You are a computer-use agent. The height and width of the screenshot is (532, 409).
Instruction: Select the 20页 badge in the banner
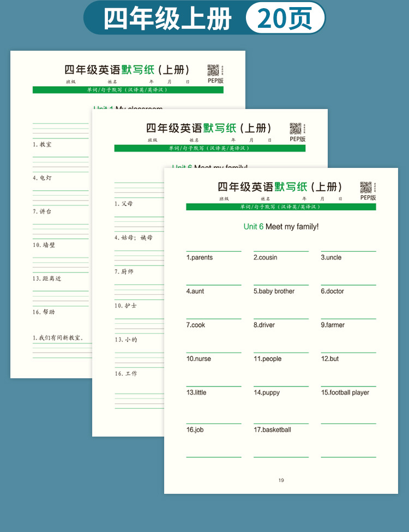coord(285,18)
